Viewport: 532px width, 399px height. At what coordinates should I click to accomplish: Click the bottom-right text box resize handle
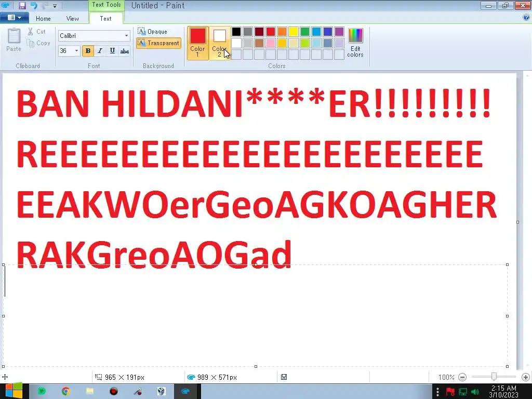click(507, 366)
